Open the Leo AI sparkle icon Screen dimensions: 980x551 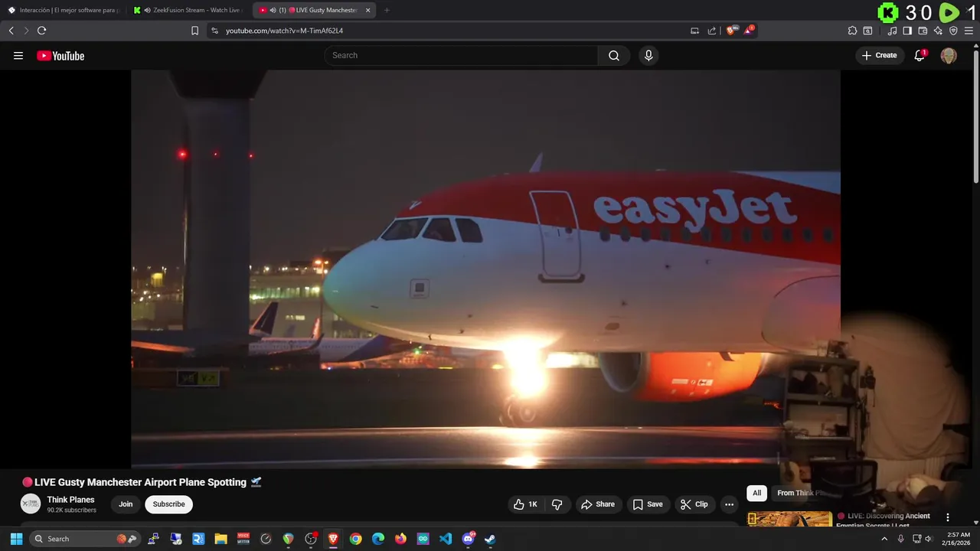(939, 31)
